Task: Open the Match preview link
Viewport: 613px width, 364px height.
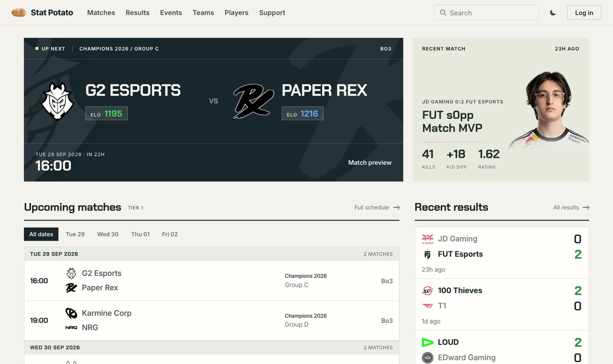Action: coord(370,162)
